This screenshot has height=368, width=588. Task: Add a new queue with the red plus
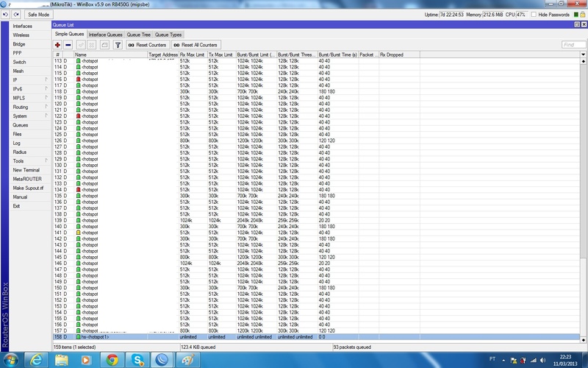(x=57, y=45)
